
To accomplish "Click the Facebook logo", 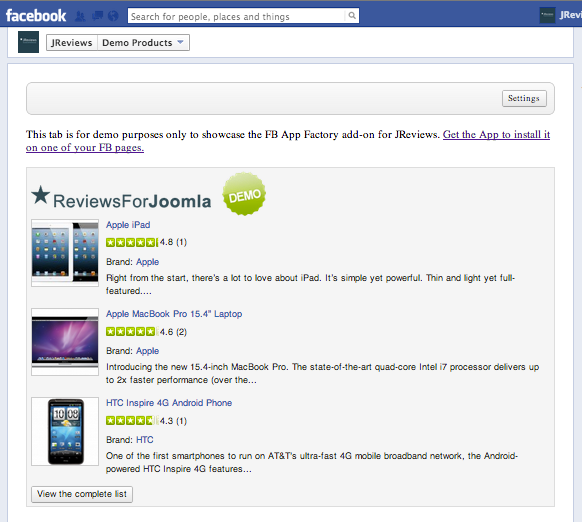I will coord(36,16).
